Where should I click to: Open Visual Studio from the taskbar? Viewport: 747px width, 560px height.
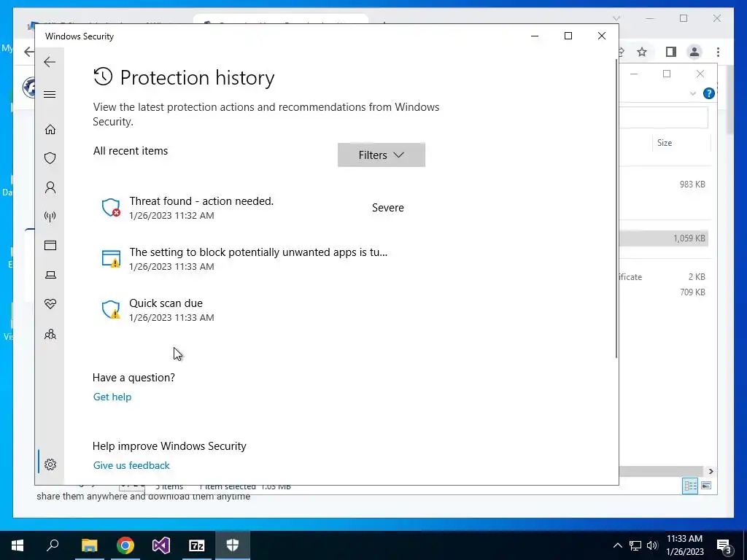pyautogui.click(x=161, y=545)
